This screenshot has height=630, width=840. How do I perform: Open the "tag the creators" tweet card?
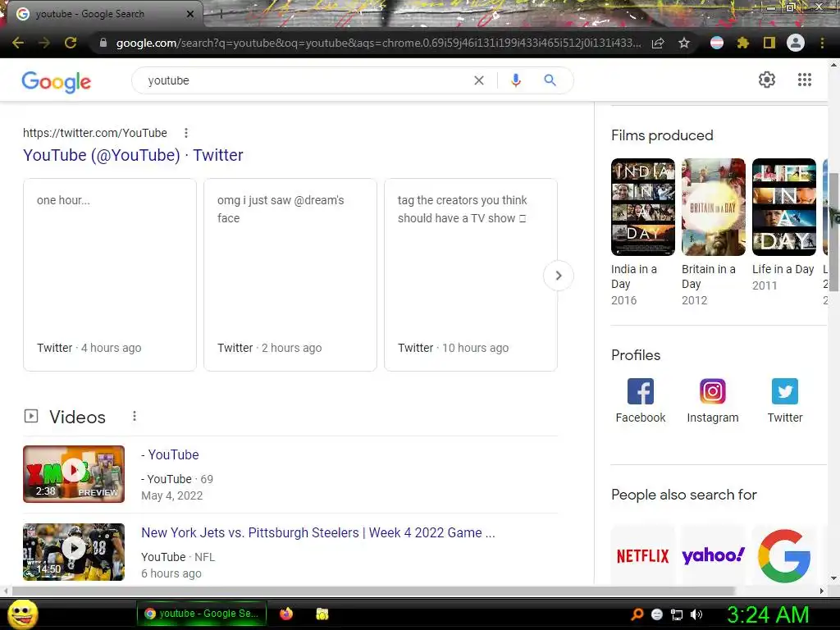(x=471, y=275)
